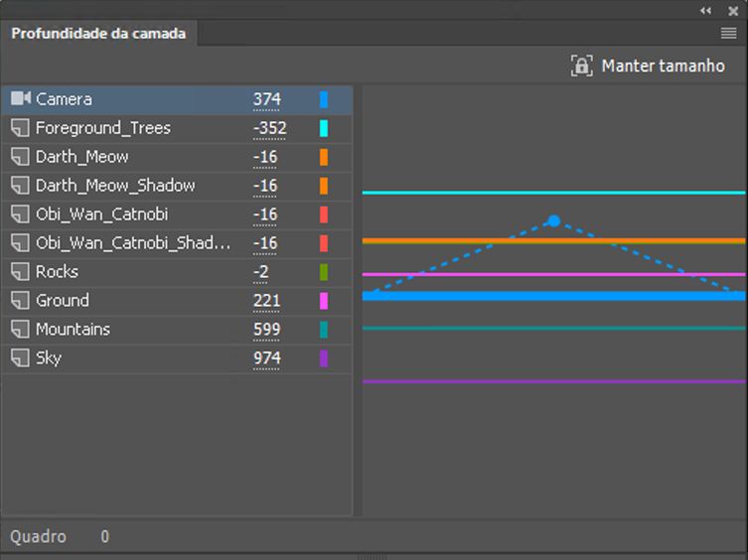Image resolution: width=748 pixels, height=560 pixels.
Task: Click the Foreground_Trees depth value -352
Action: [x=269, y=128]
